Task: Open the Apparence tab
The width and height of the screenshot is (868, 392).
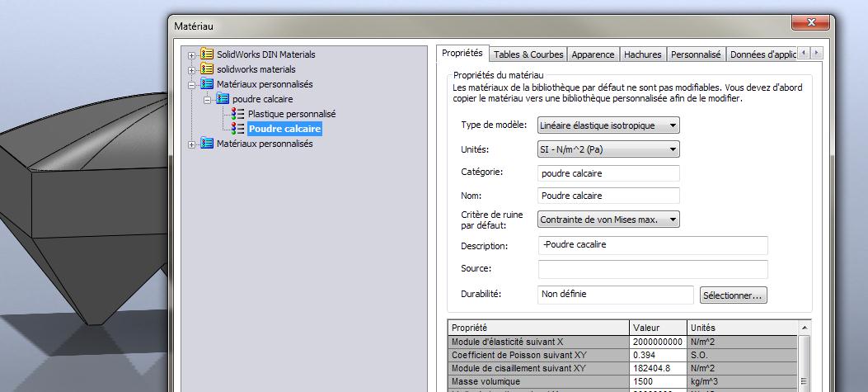Action: [593, 54]
